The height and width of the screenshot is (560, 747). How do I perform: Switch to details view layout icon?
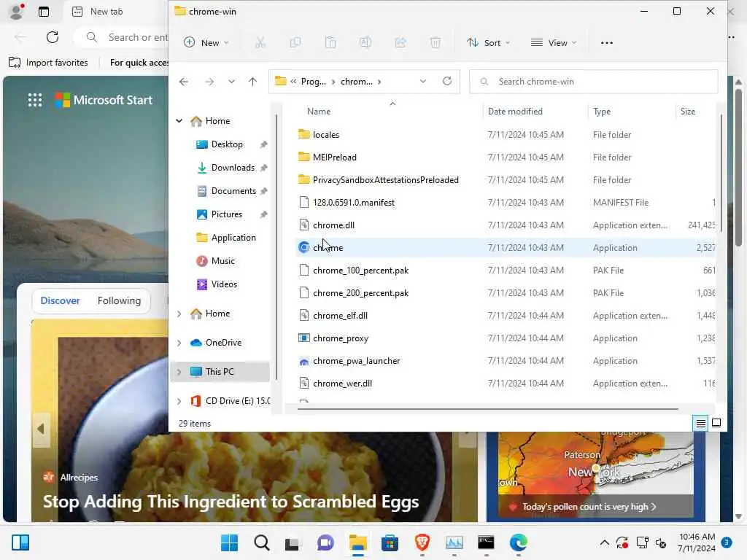click(x=701, y=423)
